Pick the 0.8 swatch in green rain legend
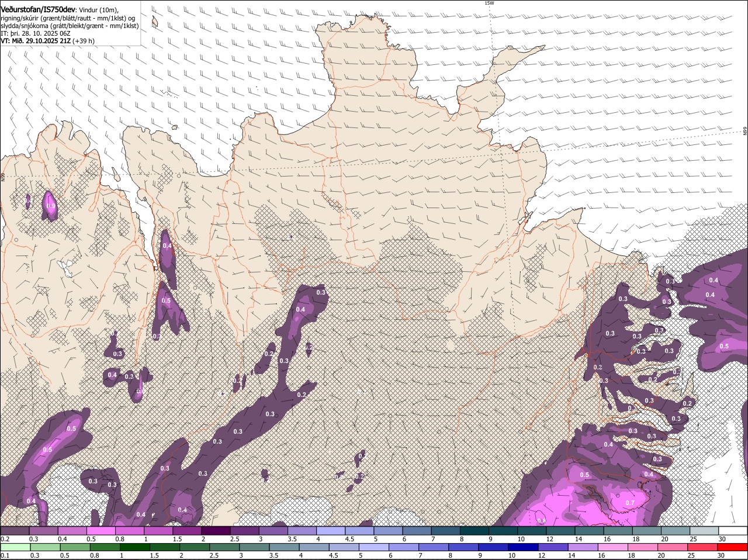 click(x=105, y=547)
